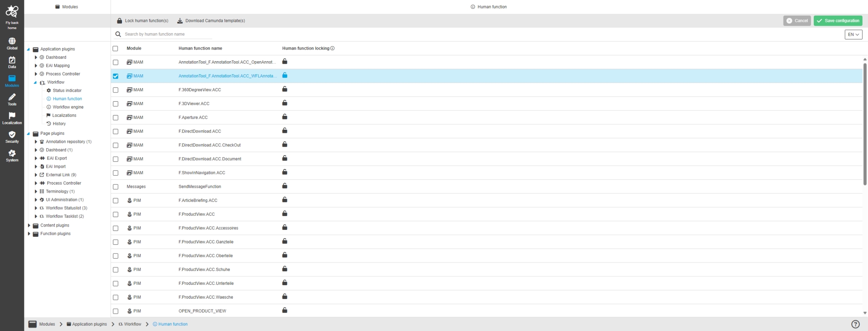
Task: Sort by the Module column header
Action: [134, 48]
